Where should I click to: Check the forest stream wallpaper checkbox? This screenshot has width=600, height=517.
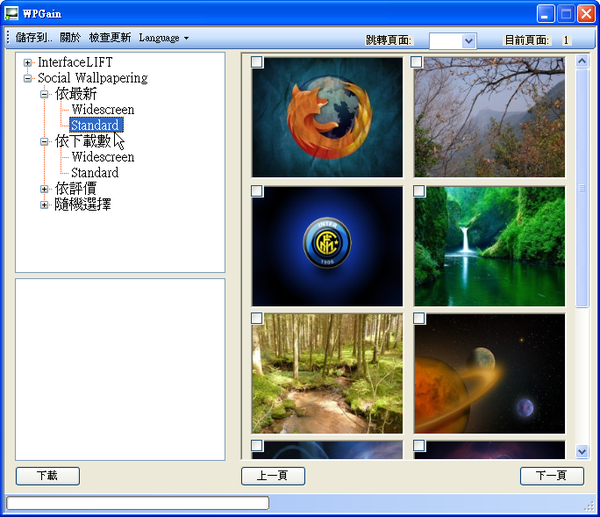click(x=257, y=318)
